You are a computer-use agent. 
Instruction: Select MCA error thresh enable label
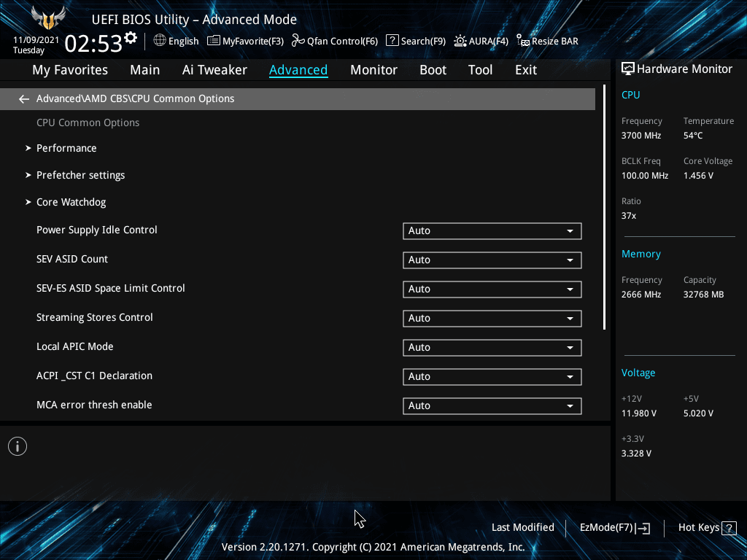point(94,405)
